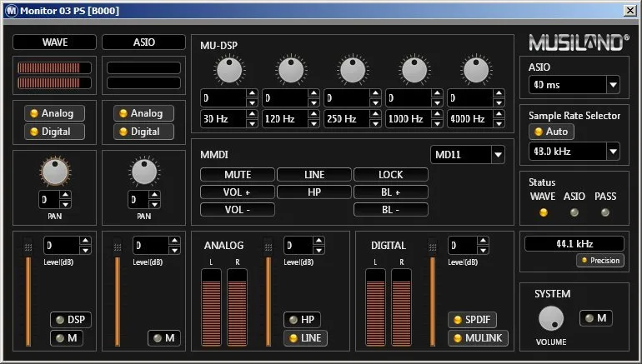Viewport: 642px width, 364px height.
Task: Close the Monitor 03 PS window
Action: click(629, 11)
